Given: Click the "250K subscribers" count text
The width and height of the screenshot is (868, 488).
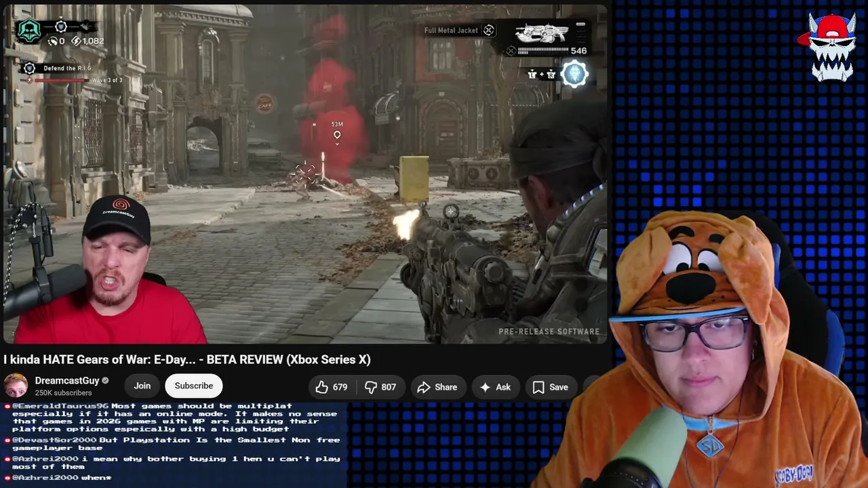Looking at the screenshot, I should point(63,393).
